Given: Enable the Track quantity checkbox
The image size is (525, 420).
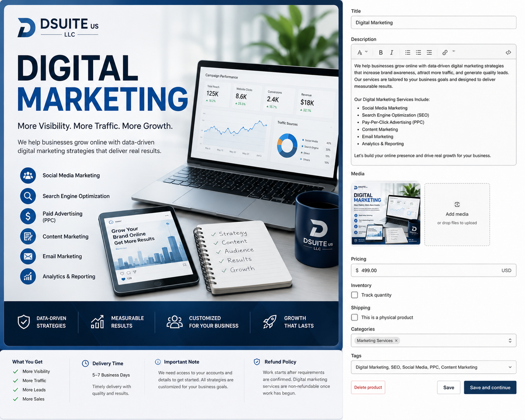Looking at the screenshot, I should tap(355, 295).
